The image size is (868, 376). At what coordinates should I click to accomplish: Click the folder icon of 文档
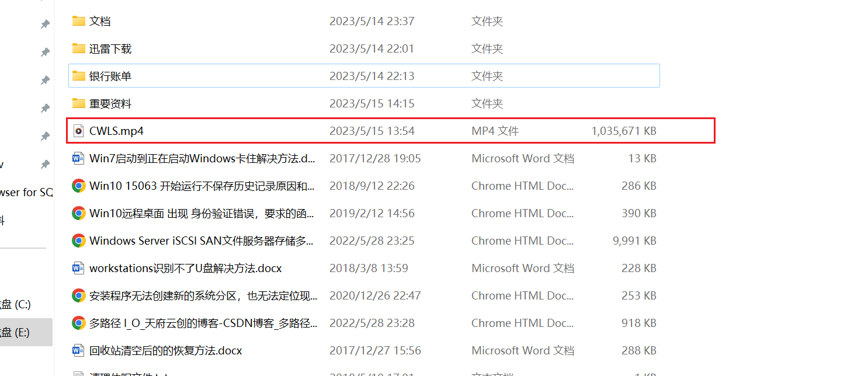78,20
